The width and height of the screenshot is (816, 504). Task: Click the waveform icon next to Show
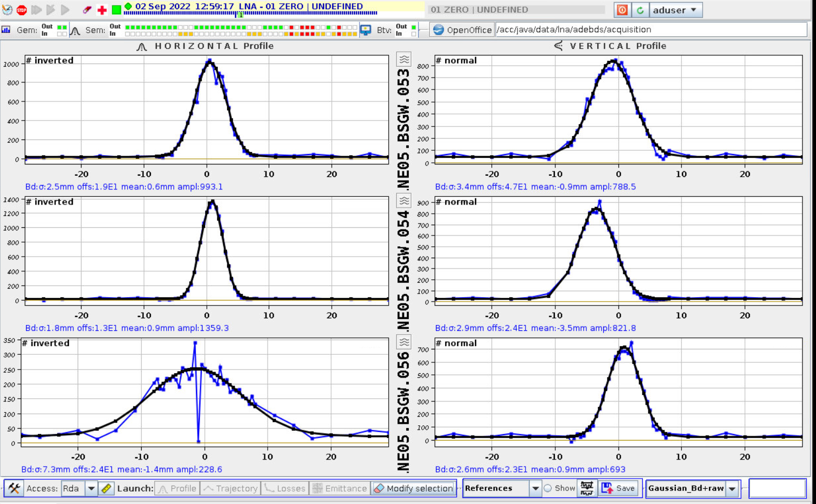[x=587, y=488]
